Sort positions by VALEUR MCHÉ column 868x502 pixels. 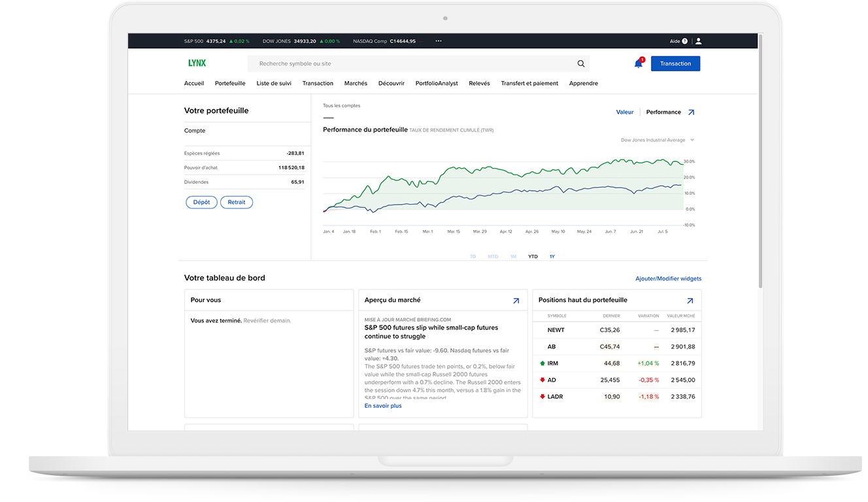pos(681,316)
